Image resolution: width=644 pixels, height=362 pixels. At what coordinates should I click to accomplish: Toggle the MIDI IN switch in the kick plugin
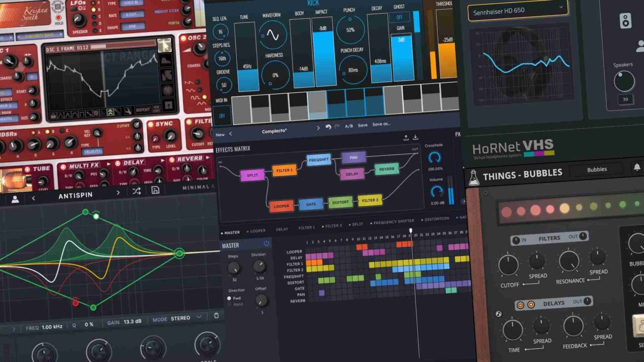(222, 115)
